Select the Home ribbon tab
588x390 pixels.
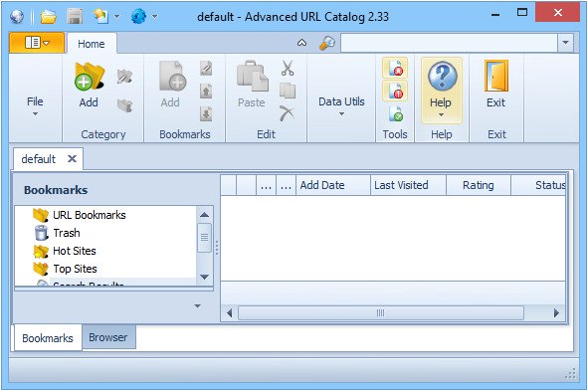(92, 44)
